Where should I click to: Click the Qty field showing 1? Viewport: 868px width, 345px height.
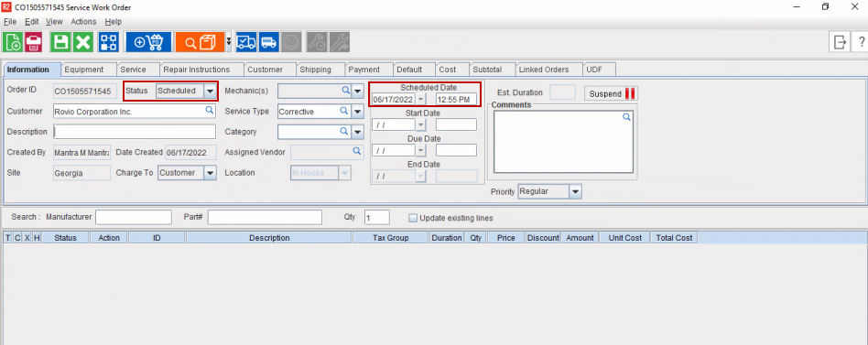[x=377, y=217]
